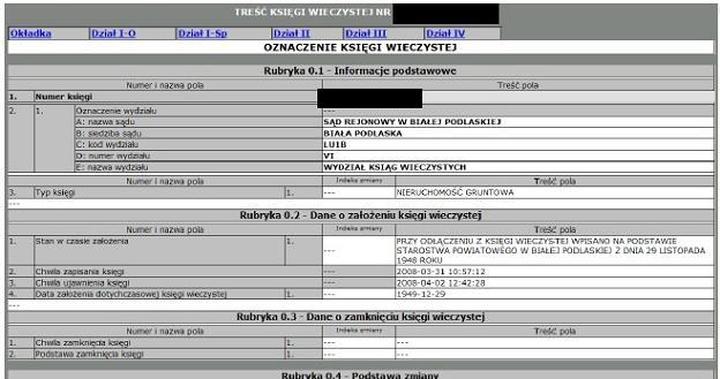
Task: Go to Dział I-O section
Action: pyautogui.click(x=113, y=34)
